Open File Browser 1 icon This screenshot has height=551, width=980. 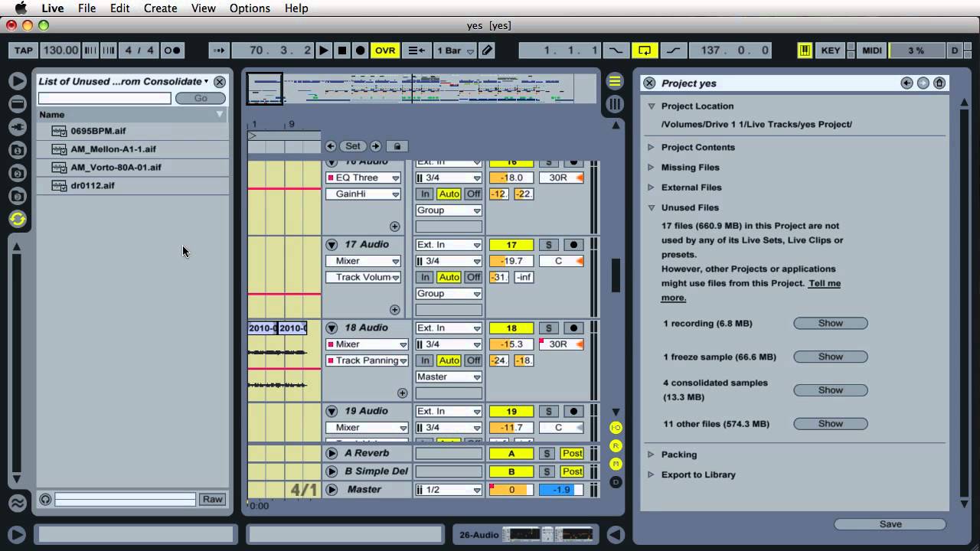tap(17, 150)
